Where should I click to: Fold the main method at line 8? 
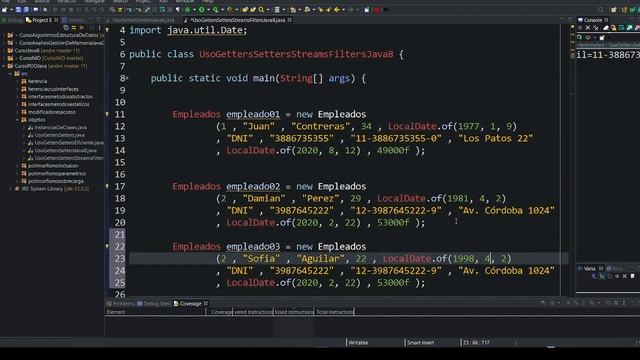pyautogui.click(x=127, y=78)
